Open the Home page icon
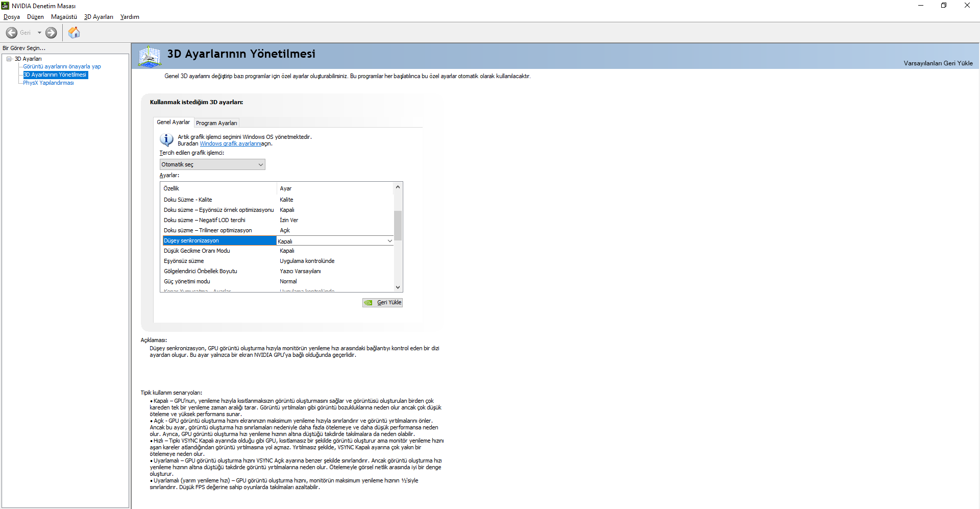Screen dimensions: 980x509 74,33
